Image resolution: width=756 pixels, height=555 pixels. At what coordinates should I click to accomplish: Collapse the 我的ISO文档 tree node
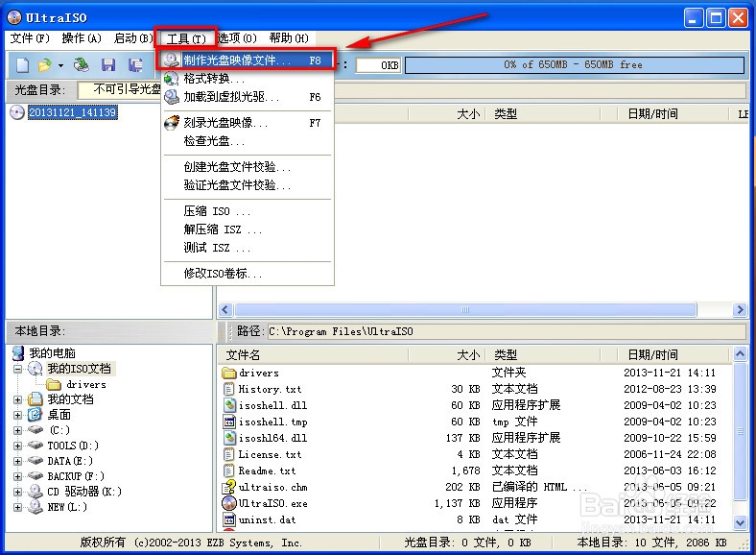coord(17,369)
